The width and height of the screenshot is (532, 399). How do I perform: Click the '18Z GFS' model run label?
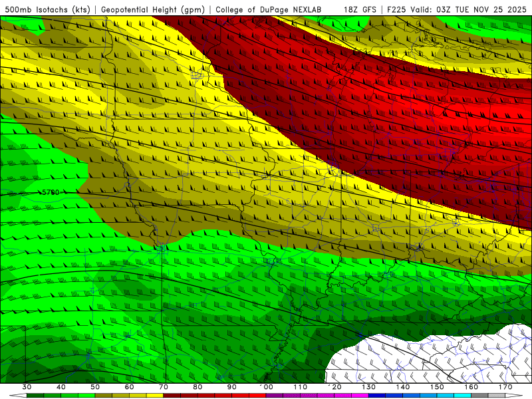[360, 9]
